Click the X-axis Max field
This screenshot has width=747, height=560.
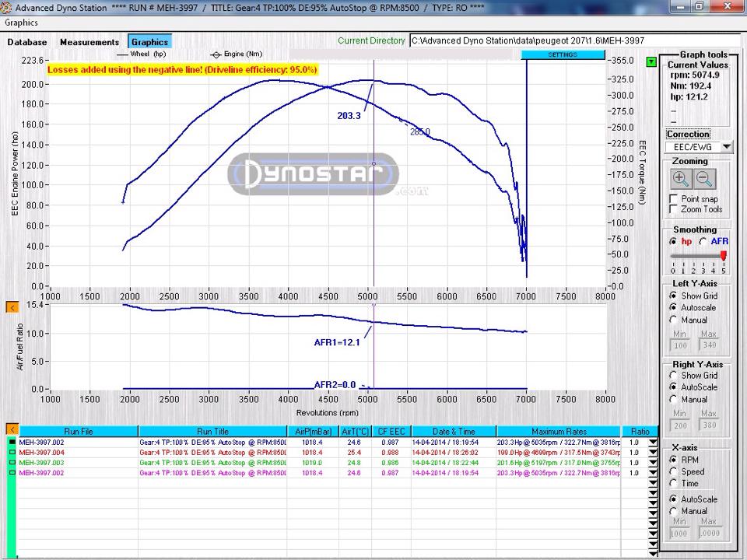click(x=710, y=534)
